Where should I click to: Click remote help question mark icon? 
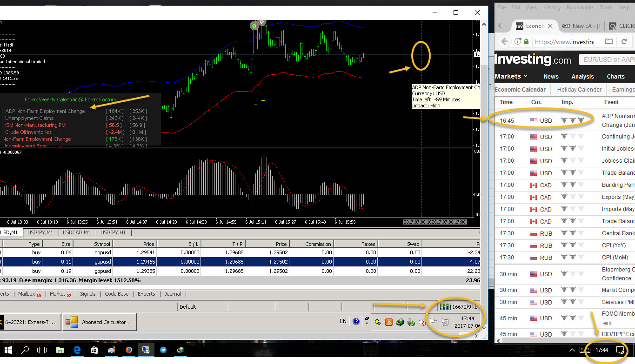point(356,321)
